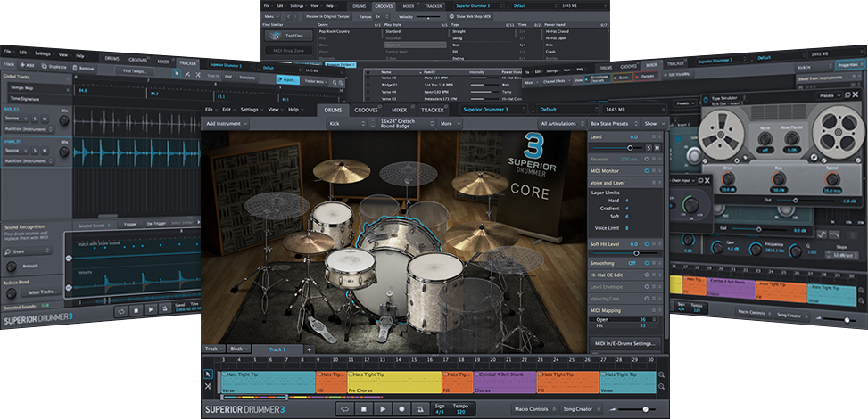Image resolution: width=868 pixels, height=419 pixels.
Task: Toggle Level Envelope power button
Action: point(647,287)
